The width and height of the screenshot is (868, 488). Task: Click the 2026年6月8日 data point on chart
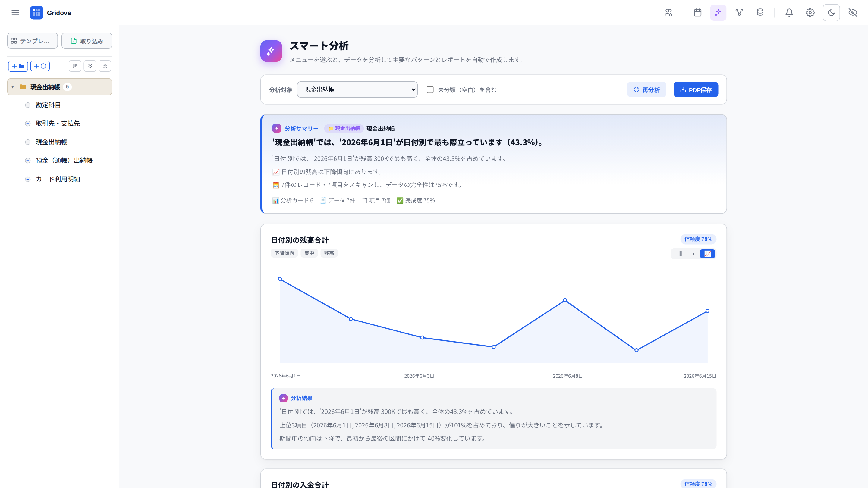[x=565, y=300]
